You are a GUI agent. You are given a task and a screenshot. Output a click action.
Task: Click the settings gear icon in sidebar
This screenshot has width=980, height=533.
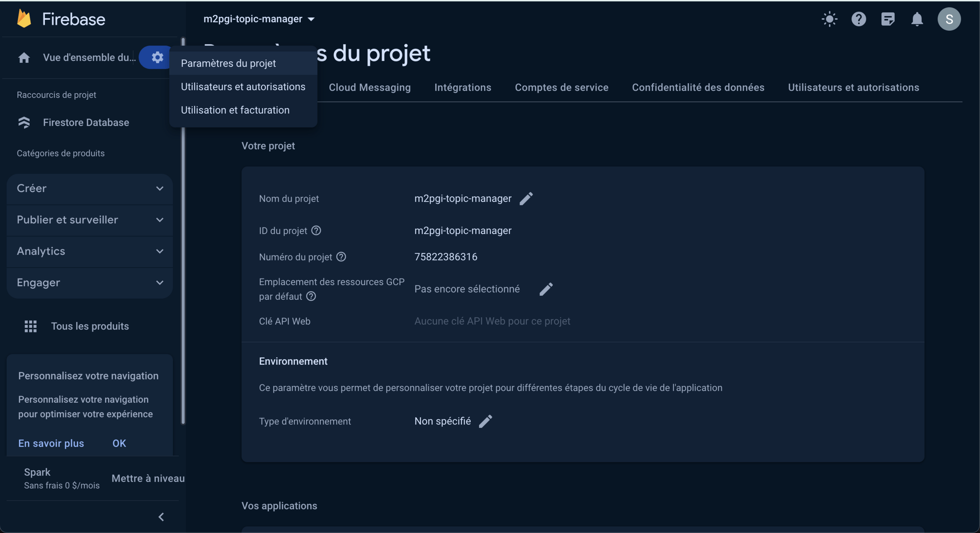(157, 57)
